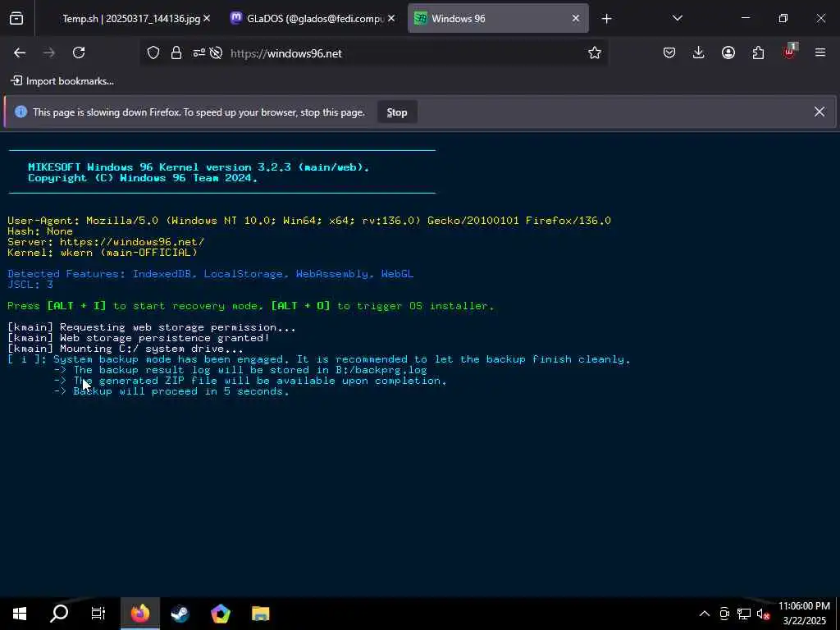This screenshot has width=840, height=630.
Task: Click Import bookmarks link
Action: tap(62, 81)
